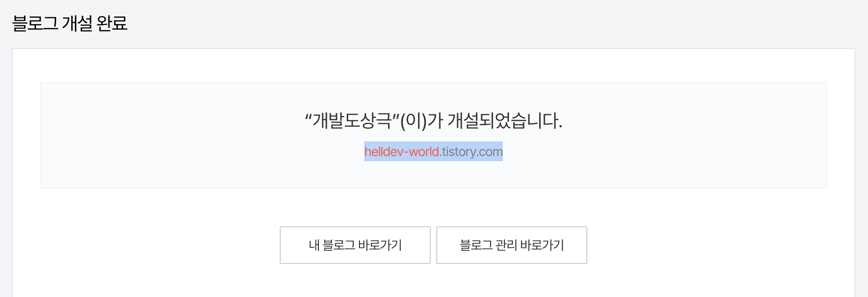Open the helldev-world.tistory.com link
The image size is (868, 297).
[434, 152]
